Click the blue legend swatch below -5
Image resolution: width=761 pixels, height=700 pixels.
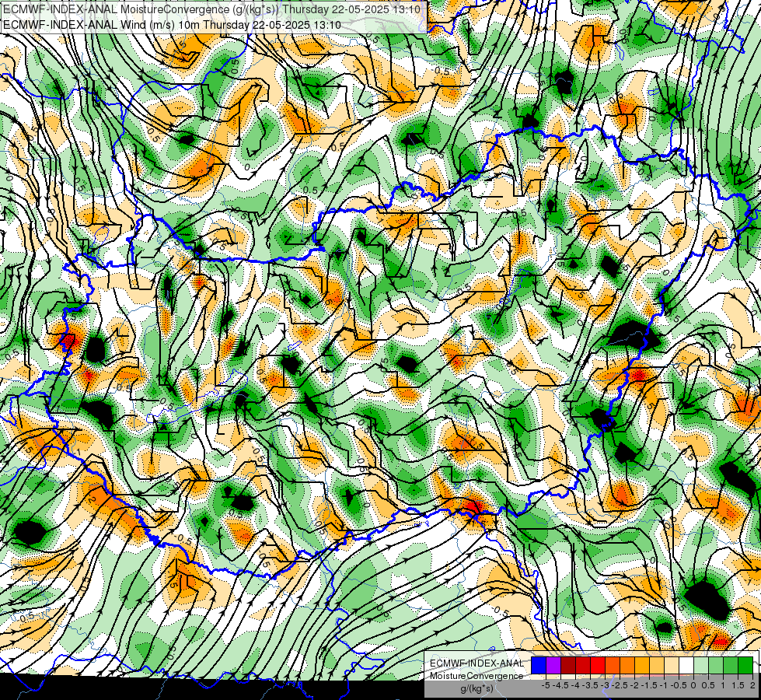tap(539, 665)
